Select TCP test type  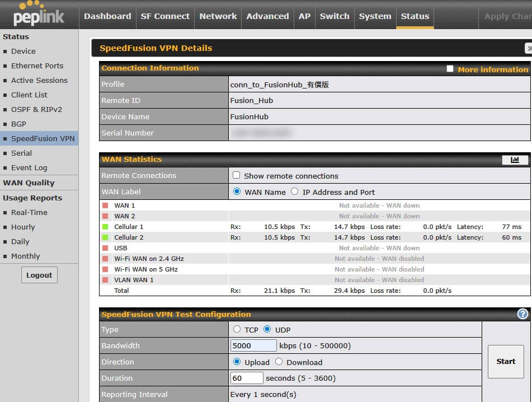click(x=237, y=329)
